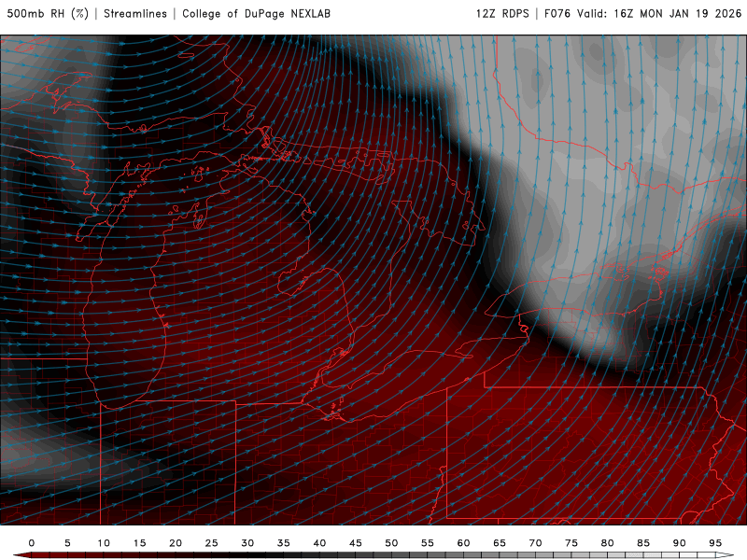747x560 pixels.
Task: Click the "35" value on the color scale
Action: coord(284,543)
